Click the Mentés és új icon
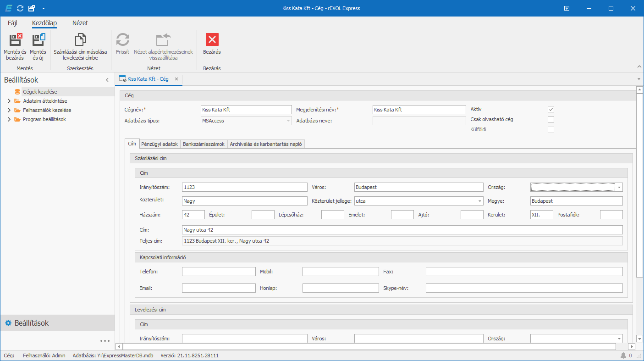 coord(38,40)
